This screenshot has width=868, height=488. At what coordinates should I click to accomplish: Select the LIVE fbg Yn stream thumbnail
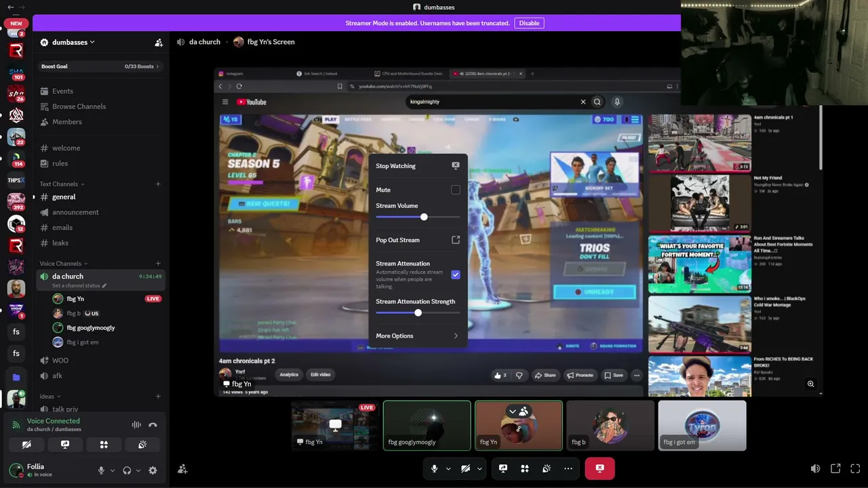click(335, 426)
